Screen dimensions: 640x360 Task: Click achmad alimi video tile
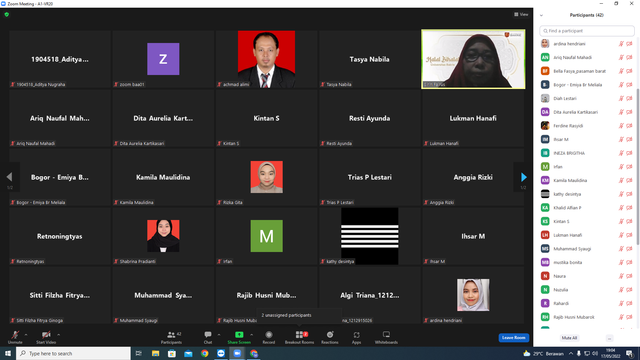point(267,59)
